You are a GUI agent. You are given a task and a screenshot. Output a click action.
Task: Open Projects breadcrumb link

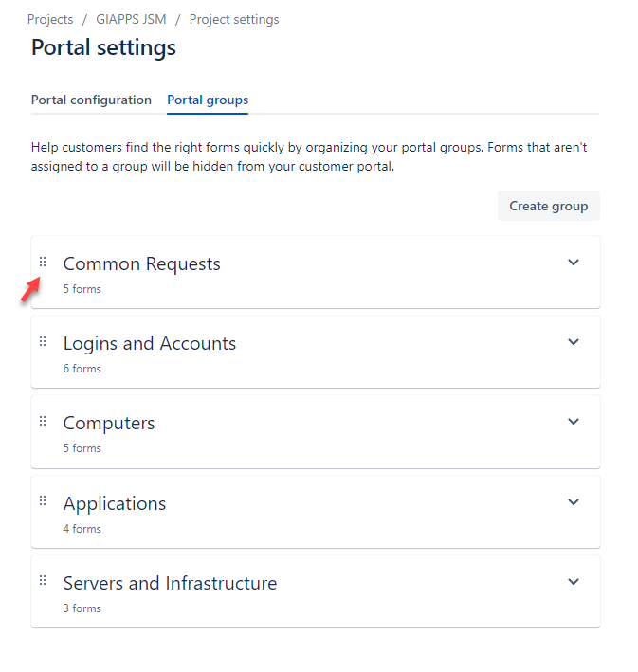(50, 19)
